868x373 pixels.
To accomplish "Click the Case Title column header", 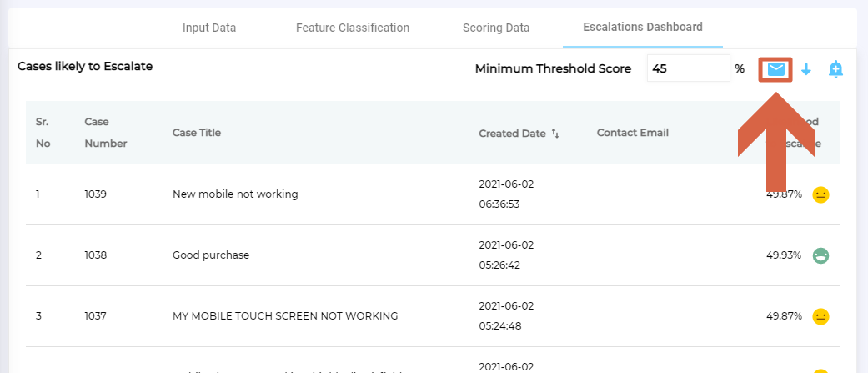I will coord(197,133).
